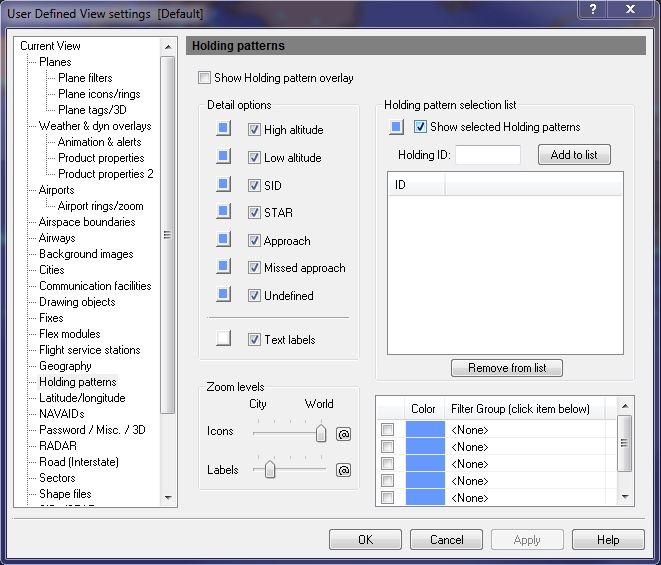Click into the Holding ID text field
Screen dimensions: 661x565
coord(488,155)
